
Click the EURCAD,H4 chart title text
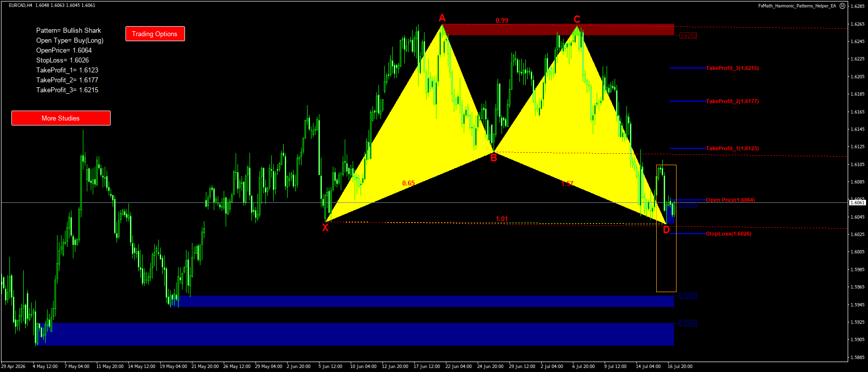[x=20, y=5]
